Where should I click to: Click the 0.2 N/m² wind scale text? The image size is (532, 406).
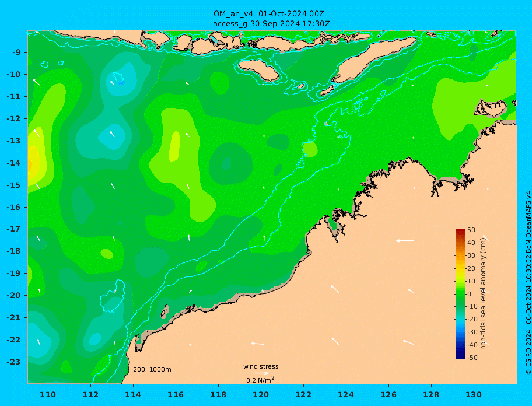[260, 380]
